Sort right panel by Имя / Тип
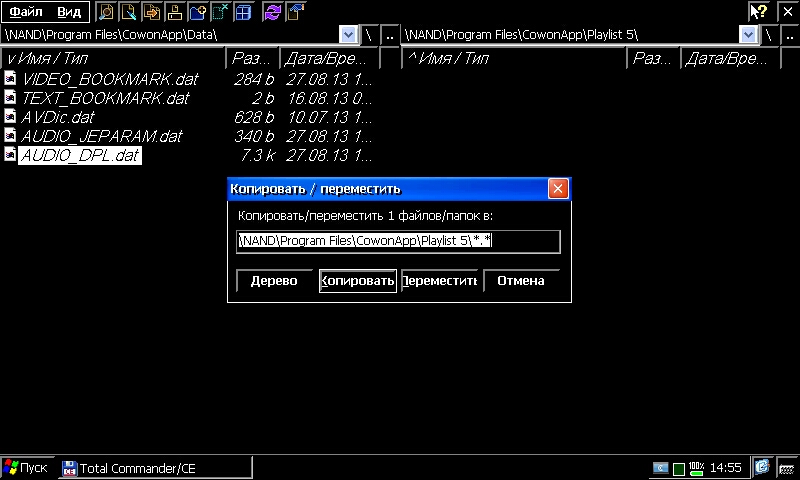 click(514, 59)
